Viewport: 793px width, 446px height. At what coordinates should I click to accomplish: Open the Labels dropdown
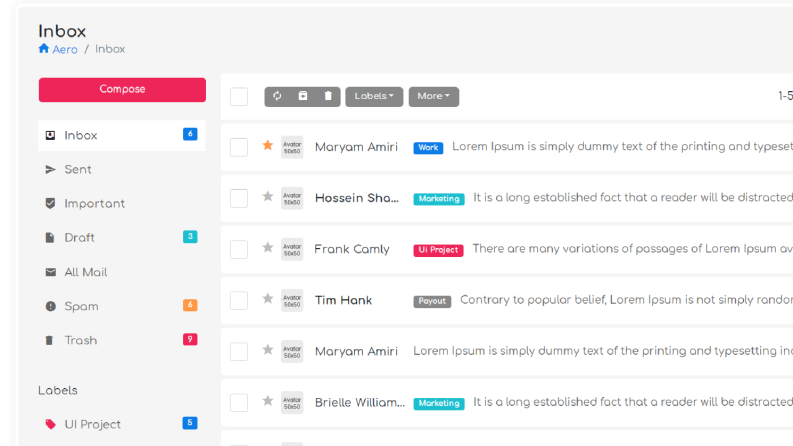click(374, 96)
